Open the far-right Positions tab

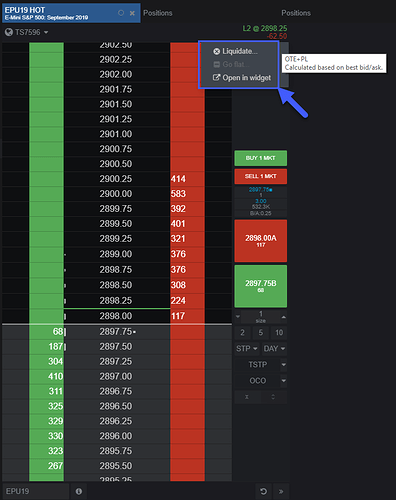tap(296, 13)
